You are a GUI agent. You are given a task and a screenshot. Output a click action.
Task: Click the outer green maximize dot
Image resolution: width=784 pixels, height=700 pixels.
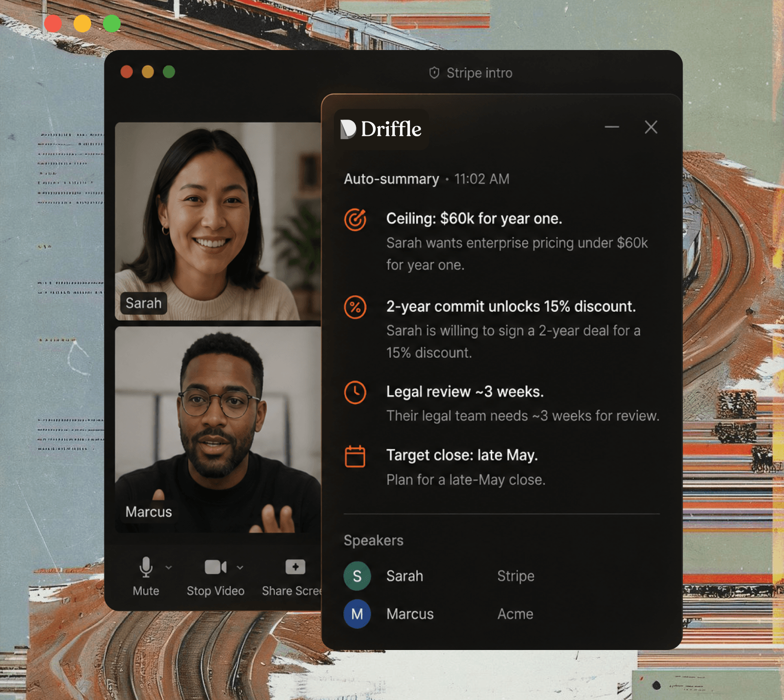click(112, 24)
